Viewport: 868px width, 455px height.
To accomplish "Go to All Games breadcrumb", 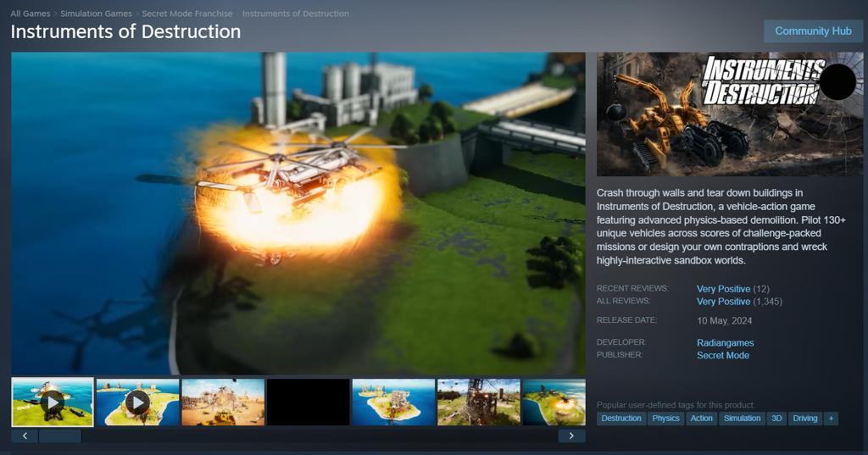I will (x=31, y=14).
